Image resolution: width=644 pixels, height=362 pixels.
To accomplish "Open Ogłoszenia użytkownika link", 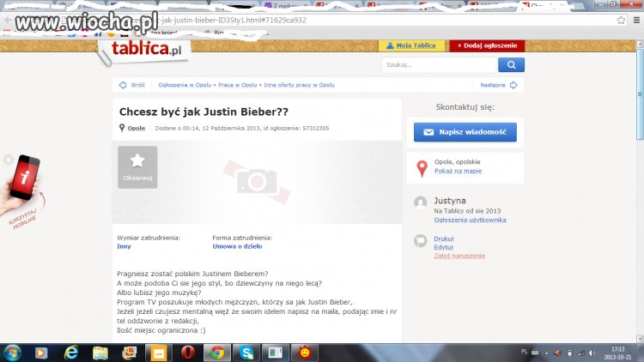I will (470, 220).
